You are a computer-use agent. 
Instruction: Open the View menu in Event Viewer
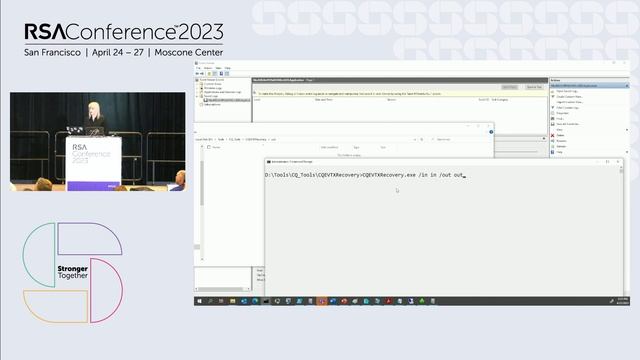(x=218, y=68)
